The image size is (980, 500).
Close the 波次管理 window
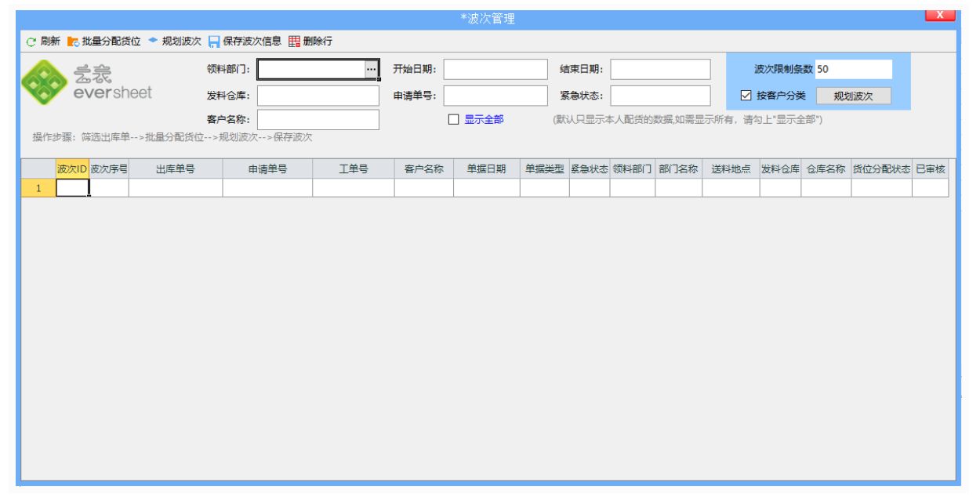(940, 16)
